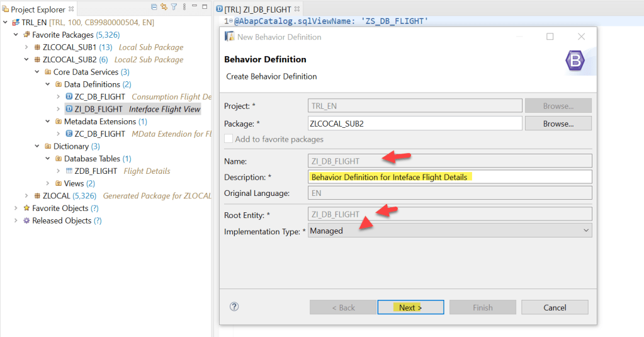The width and height of the screenshot is (644, 337).
Task: Click the ZDB_FLIGHT database table icon
Action: point(69,171)
